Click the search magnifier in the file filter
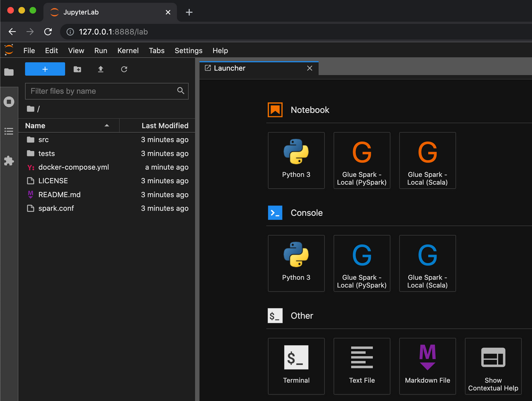532x401 pixels. click(180, 91)
